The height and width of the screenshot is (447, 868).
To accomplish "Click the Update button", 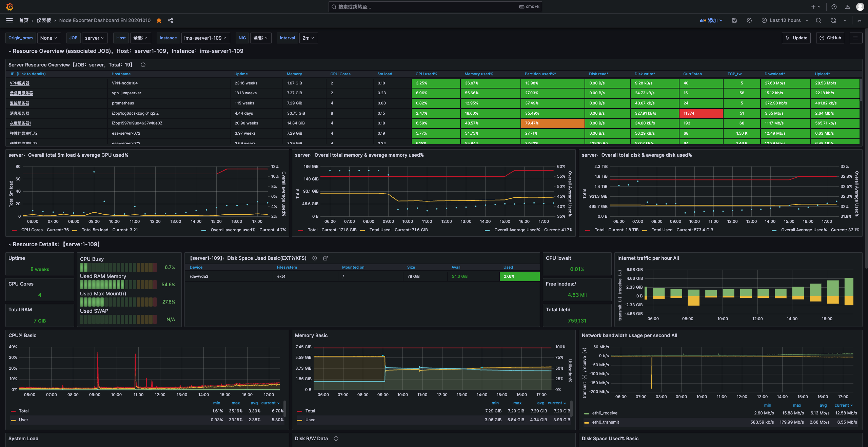I will click(796, 38).
